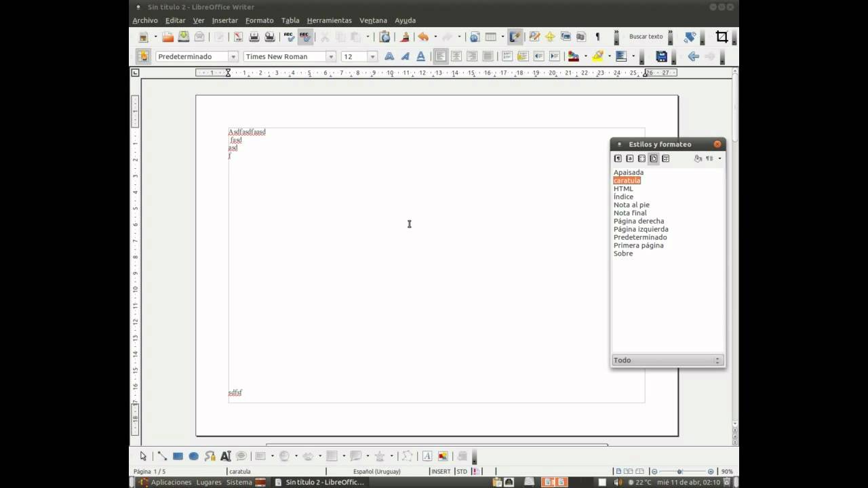Select Character Styles in Estilos panel
Screen dimensions: 868x488
630,159
